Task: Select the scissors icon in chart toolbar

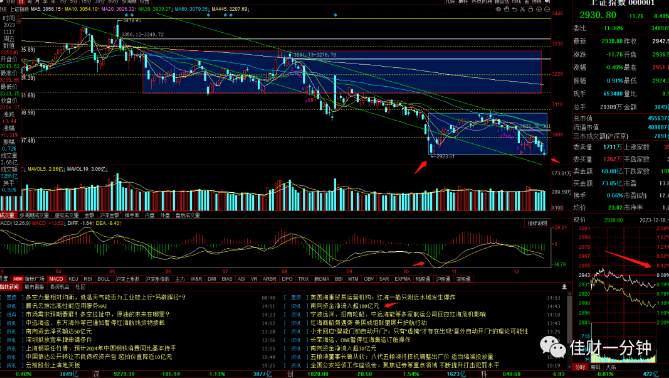Action: point(523,9)
